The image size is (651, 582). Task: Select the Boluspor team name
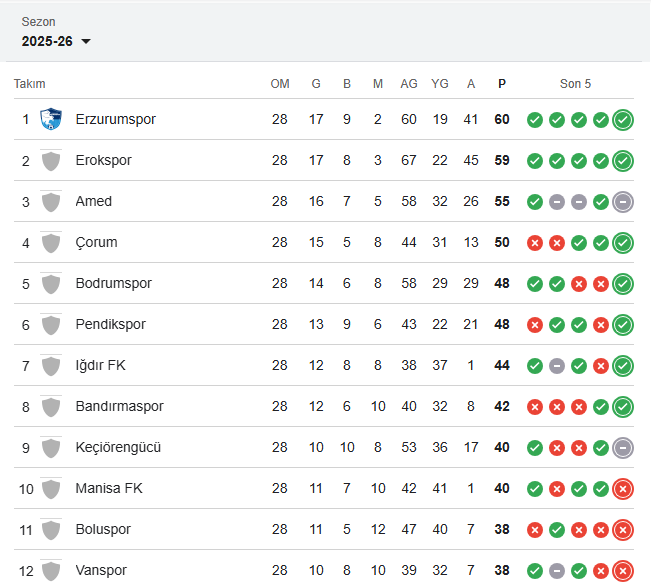tap(103, 530)
